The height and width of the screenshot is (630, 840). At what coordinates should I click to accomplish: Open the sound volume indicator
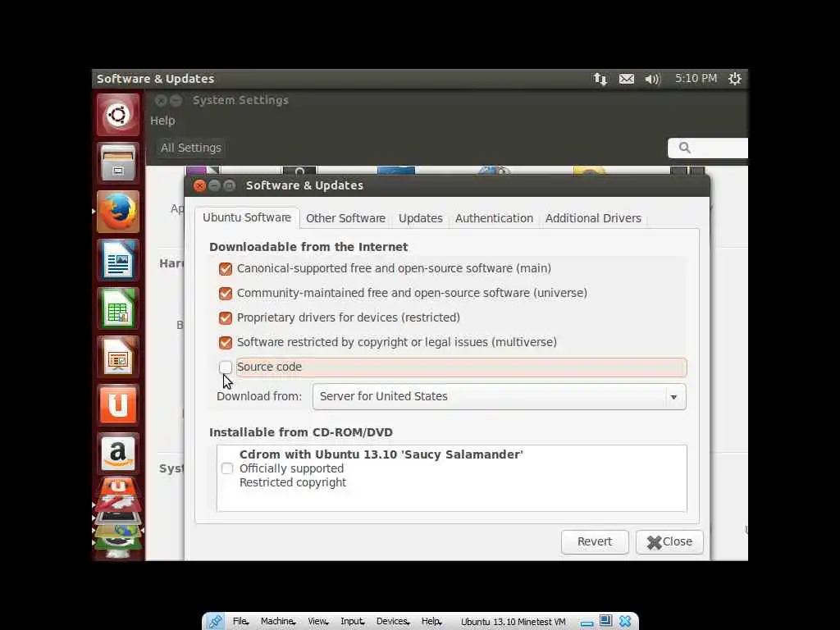pyautogui.click(x=652, y=79)
